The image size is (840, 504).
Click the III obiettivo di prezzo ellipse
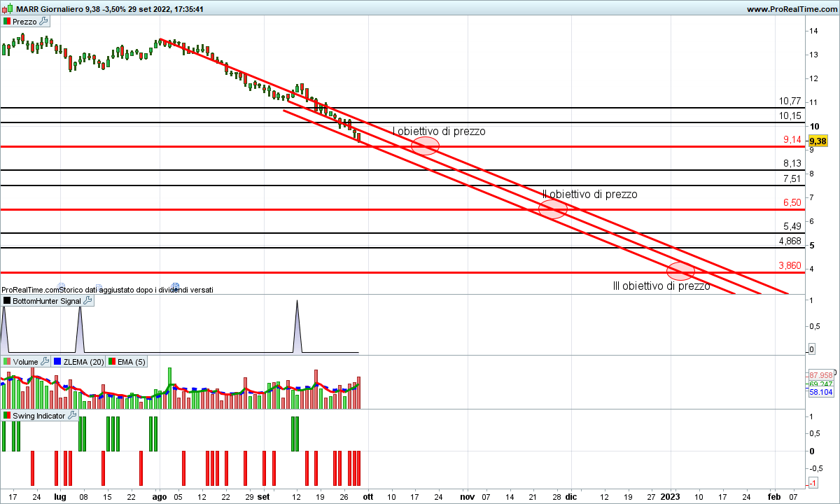(680, 271)
